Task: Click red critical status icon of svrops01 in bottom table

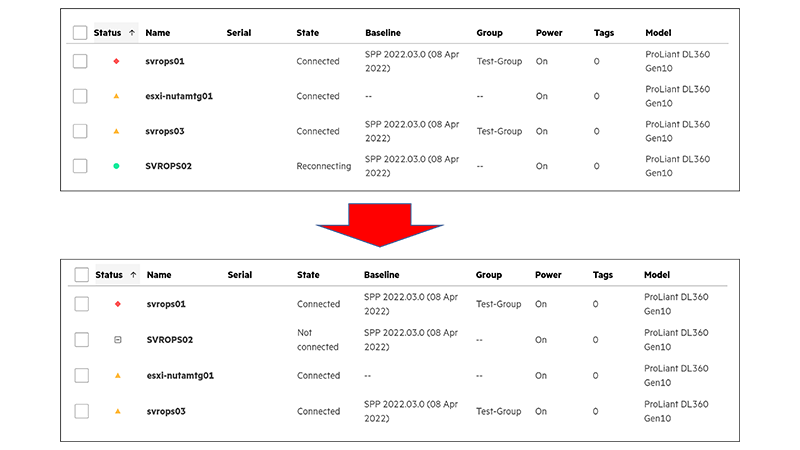Action: click(118, 304)
